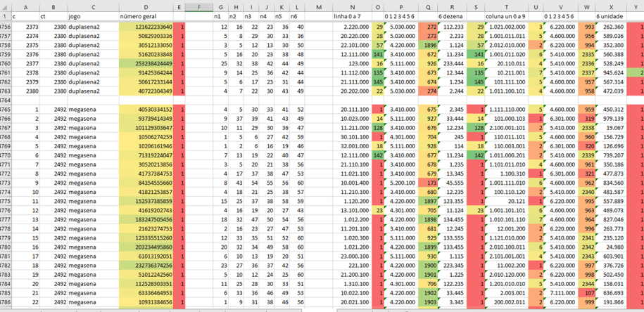Select cell 10931384656

[146, 302]
